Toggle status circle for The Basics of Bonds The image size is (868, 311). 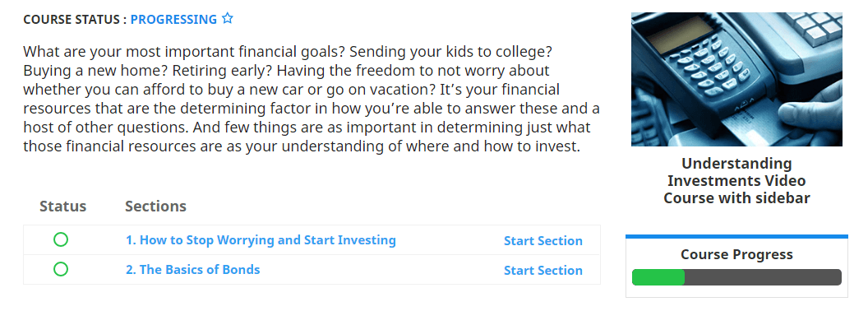pos(61,269)
